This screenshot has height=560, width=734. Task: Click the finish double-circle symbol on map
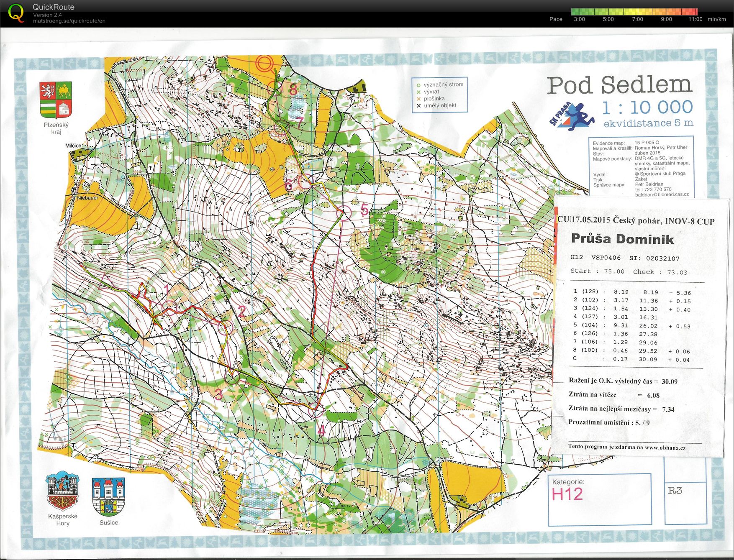coord(264,64)
